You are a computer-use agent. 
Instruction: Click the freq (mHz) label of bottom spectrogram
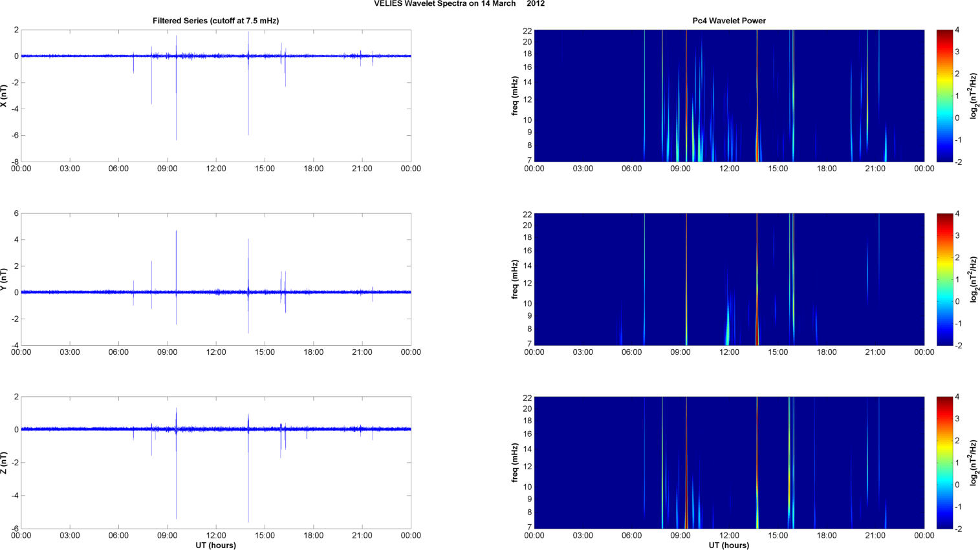point(514,463)
